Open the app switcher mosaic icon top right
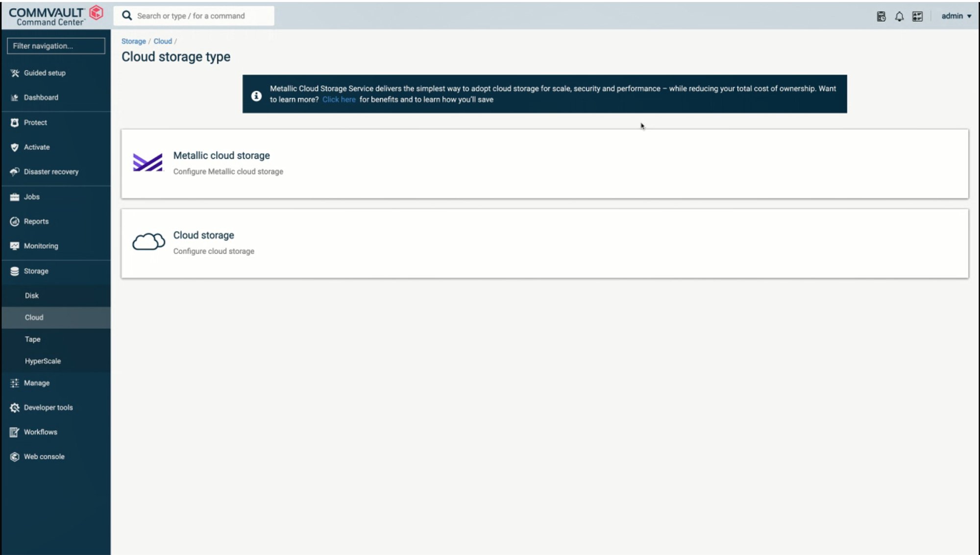Viewport: 980px width, 555px height. (x=917, y=16)
